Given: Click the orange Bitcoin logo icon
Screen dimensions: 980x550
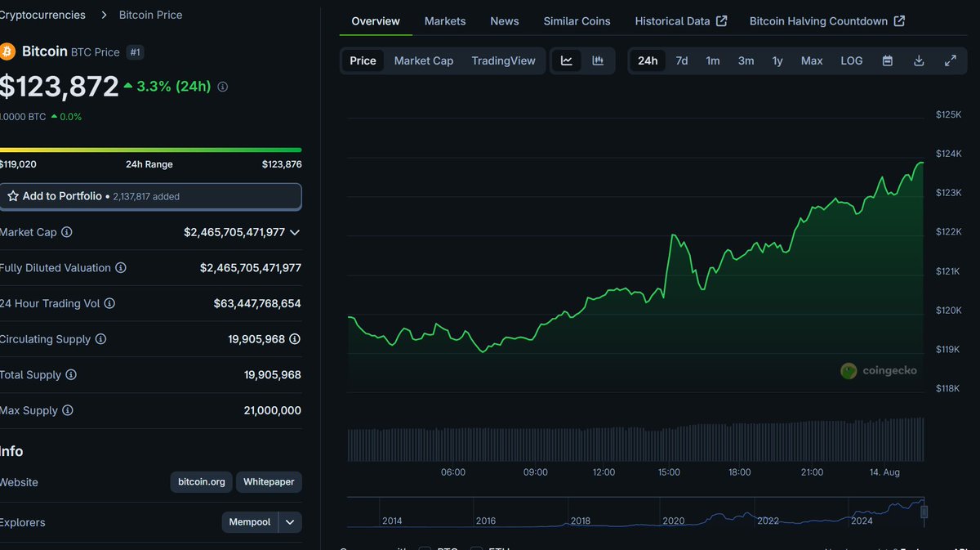Looking at the screenshot, I should click(x=7, y=51).
